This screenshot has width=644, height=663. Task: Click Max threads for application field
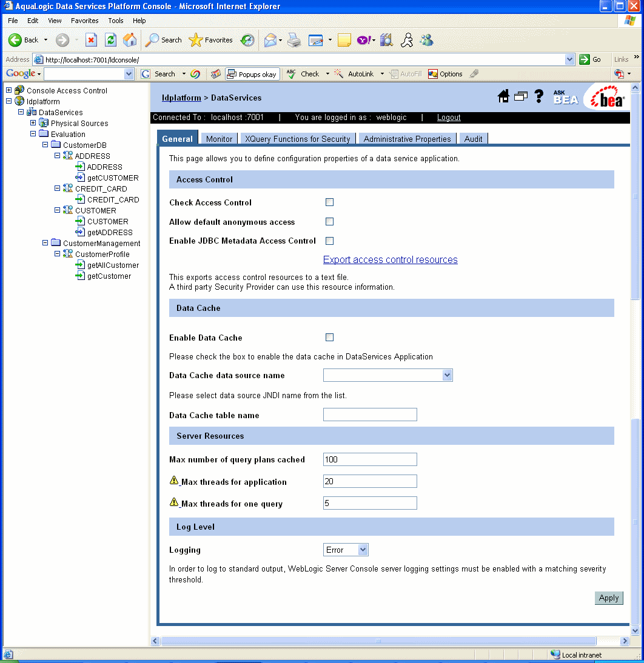(x=370, y=481)
